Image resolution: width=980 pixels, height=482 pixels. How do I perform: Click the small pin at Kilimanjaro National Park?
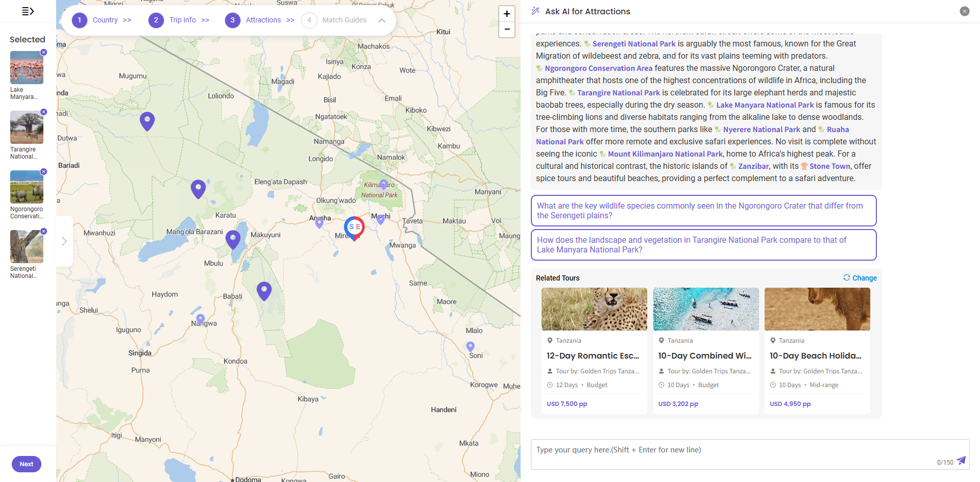(384, 184)
